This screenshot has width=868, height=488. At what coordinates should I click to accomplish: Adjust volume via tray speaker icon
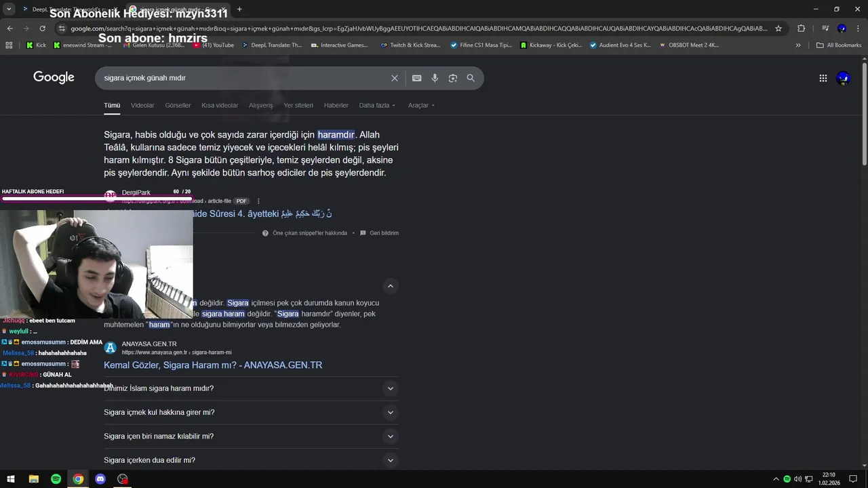(797, 479)
